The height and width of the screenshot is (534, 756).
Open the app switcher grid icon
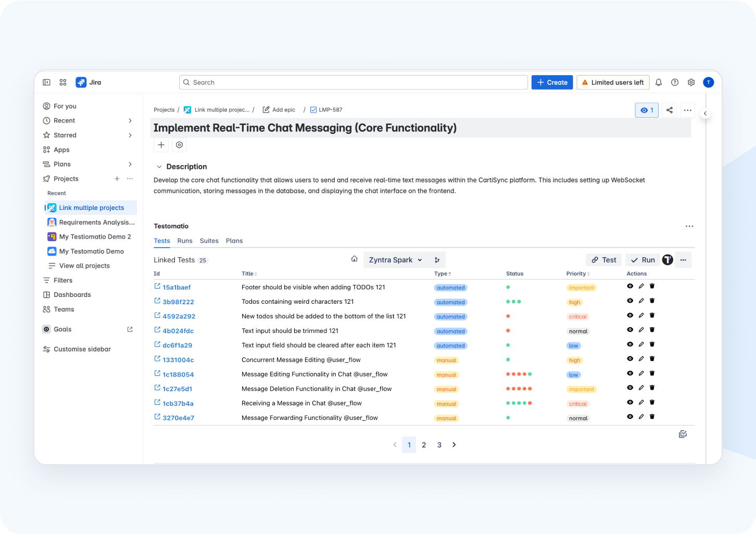click(x=63, y=82)
